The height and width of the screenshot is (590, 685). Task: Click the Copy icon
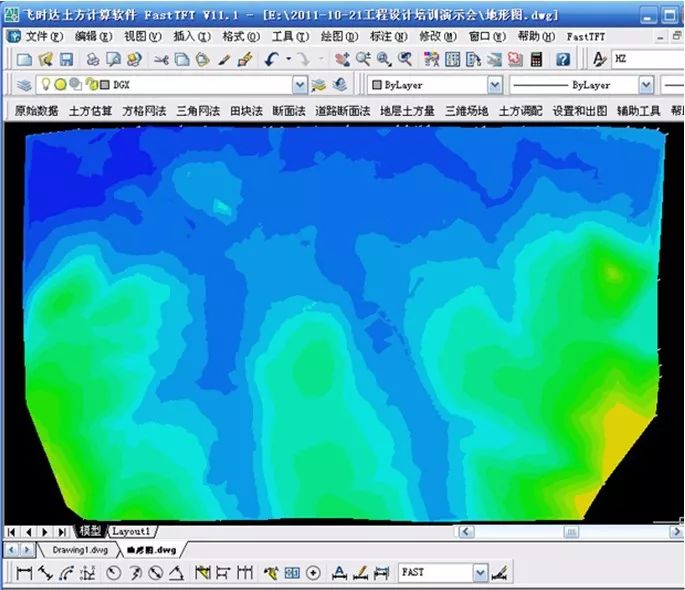tap(182, 59)
